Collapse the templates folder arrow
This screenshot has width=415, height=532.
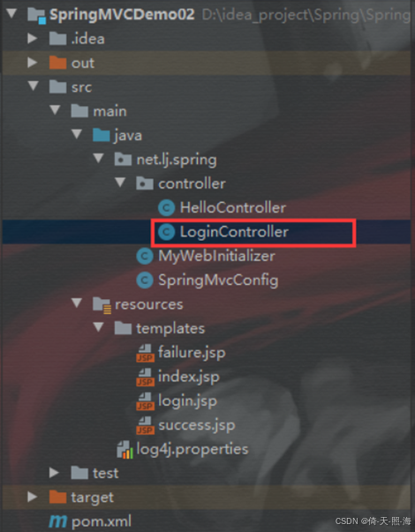click(99, 327)
